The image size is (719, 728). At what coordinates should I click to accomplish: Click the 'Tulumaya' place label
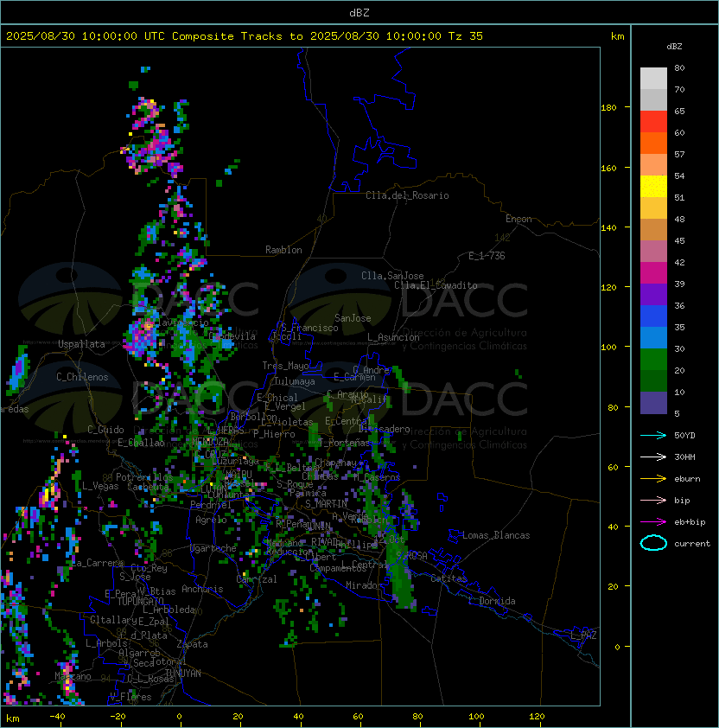tap(295, 381)
